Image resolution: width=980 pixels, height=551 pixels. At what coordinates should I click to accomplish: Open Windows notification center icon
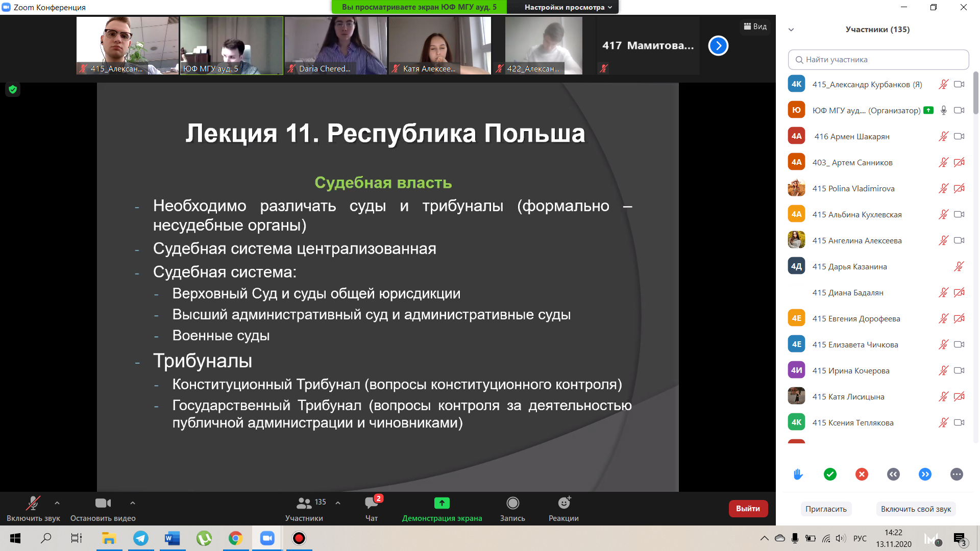[960, 539]
